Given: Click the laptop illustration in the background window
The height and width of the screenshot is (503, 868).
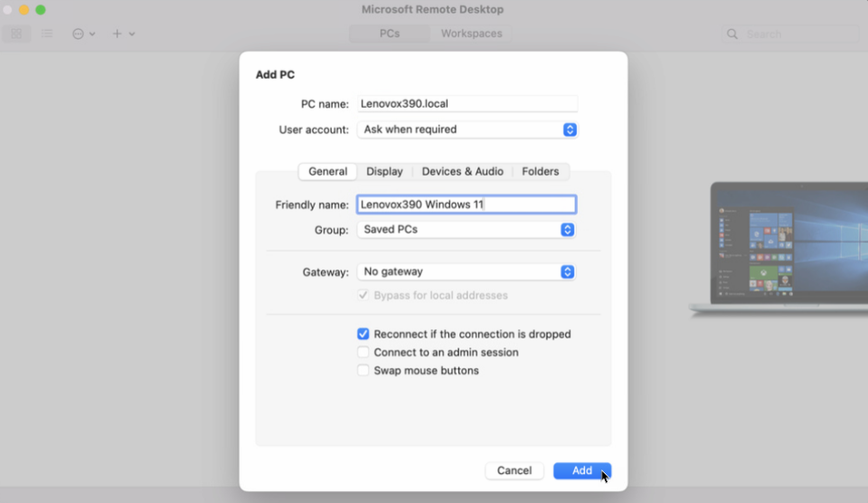Looking at the screenshot, I should point(778,249).
